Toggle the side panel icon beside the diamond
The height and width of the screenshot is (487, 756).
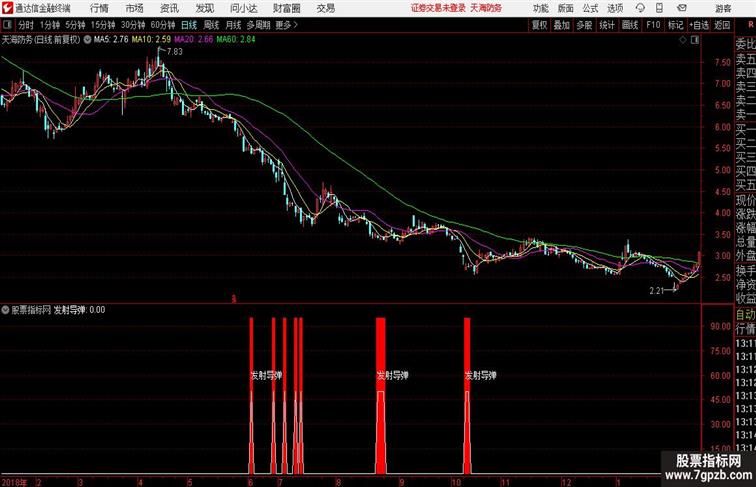point(695,40)
